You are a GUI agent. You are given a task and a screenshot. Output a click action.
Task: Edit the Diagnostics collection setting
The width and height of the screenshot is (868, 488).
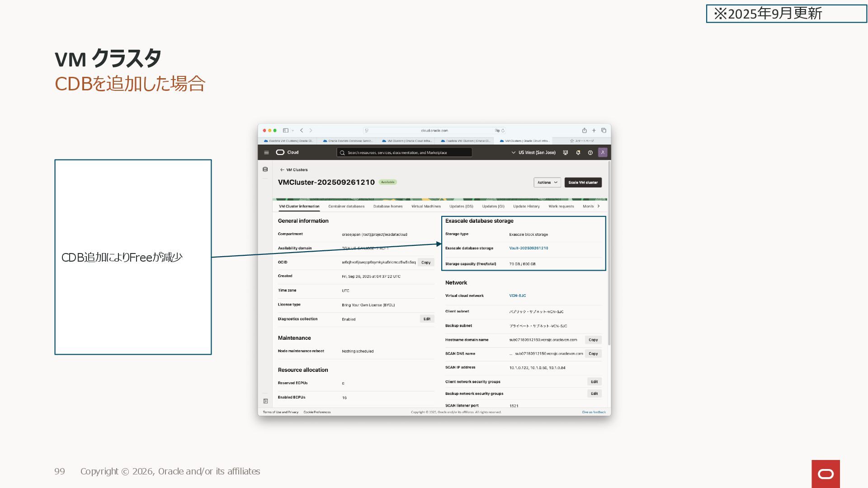point(427,319)
